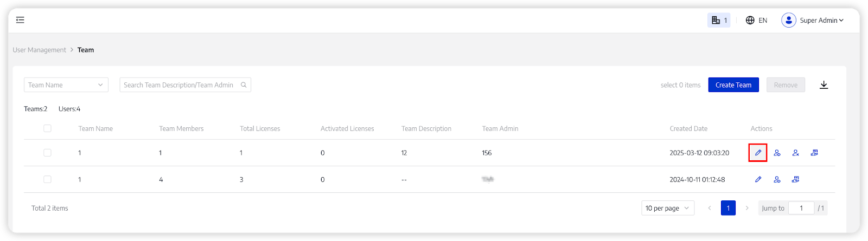Click the view members icon in the second team row
868x241 pixels.
[777, 179]
